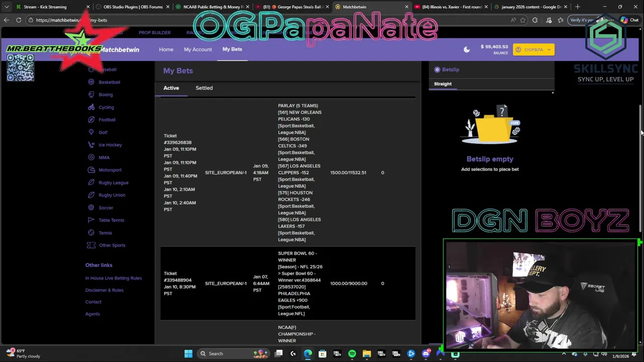Open Discord from the taskbar
The height and width of the screenshot is (362, 644).
click(426, 353)
